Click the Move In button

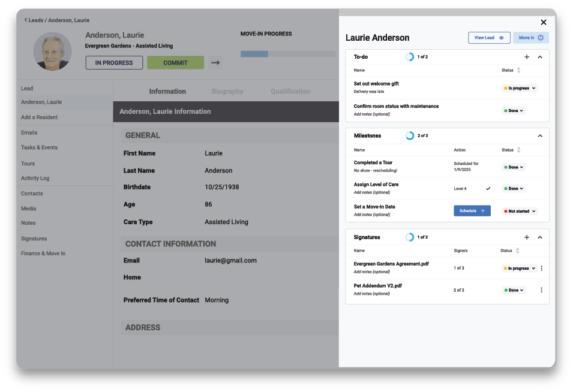pos(530,38)
